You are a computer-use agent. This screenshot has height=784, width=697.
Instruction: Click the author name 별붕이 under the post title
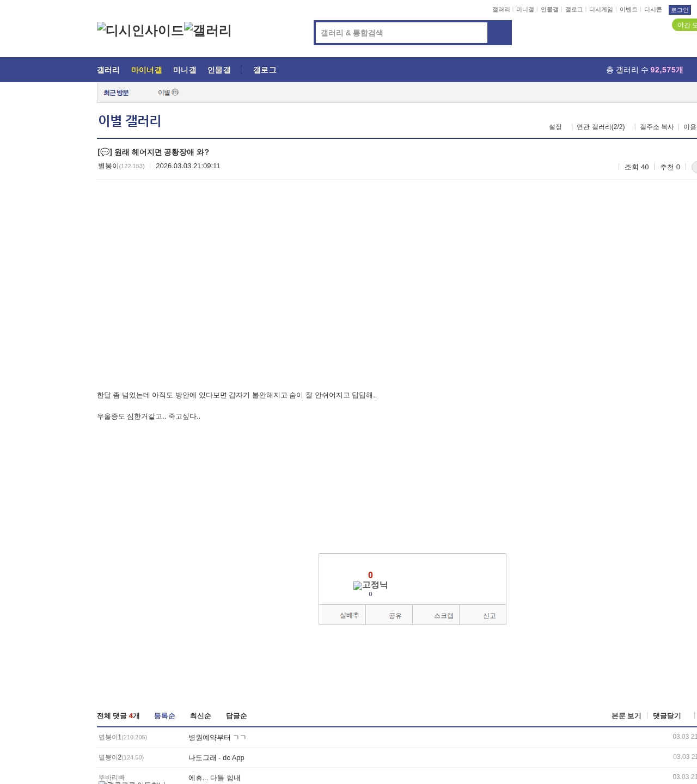click(x=108, y=166)
